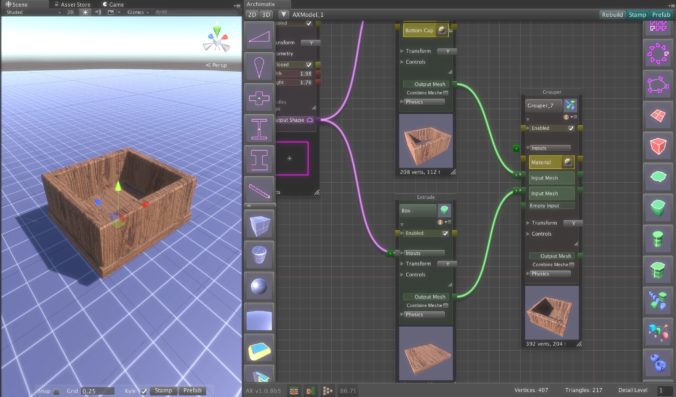
Task: Toggle Scene lighting sun button
Action: 85,12
